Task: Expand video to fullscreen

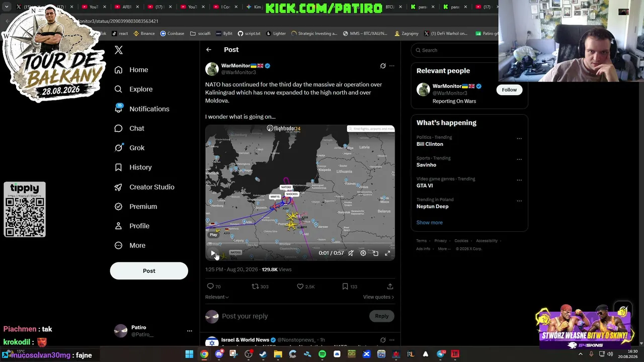Action: pyautogui.click(x=387, y=253)
